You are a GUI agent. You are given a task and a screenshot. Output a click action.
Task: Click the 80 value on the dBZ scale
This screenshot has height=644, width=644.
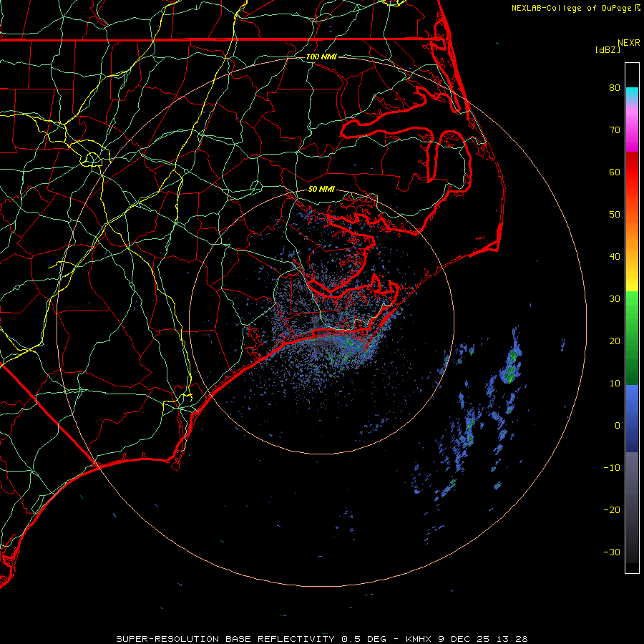pos(615,87)
